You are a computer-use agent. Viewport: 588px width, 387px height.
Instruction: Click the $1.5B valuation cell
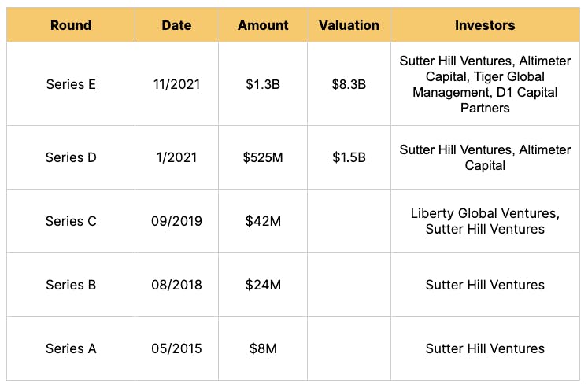349,157
